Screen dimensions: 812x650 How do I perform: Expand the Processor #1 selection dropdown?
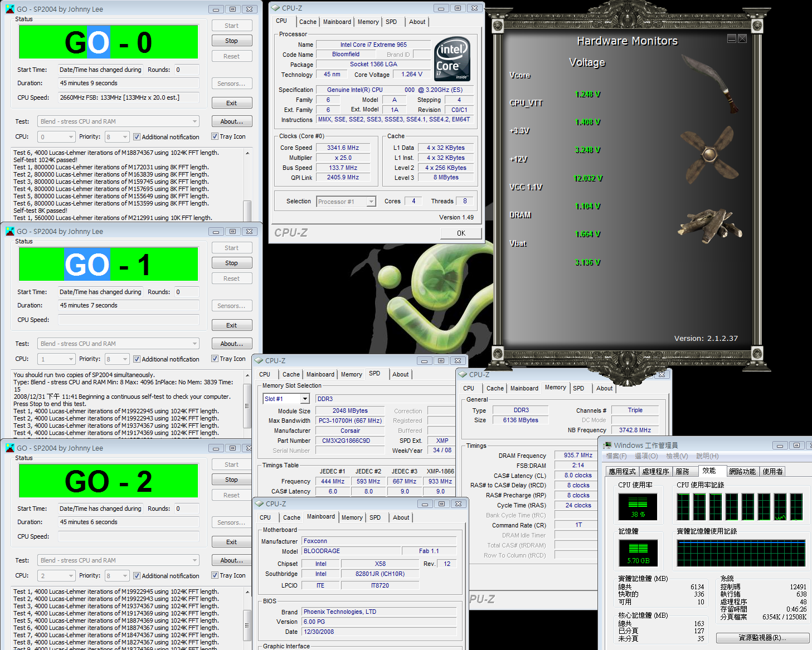(x=371, y=202)
